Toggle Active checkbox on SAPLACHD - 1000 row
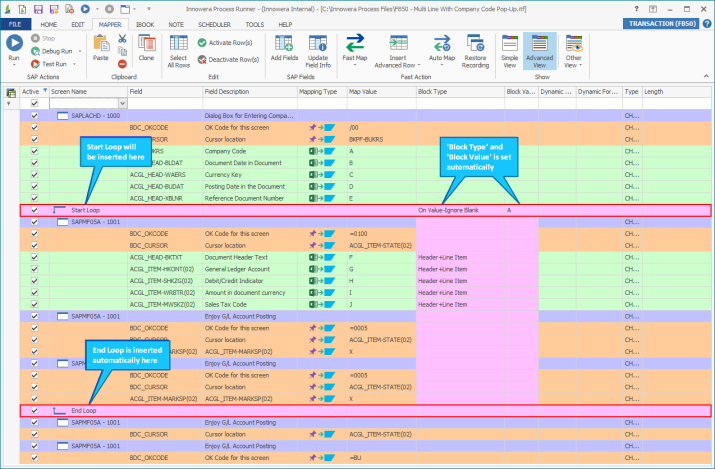 click(x=35, y=116)
